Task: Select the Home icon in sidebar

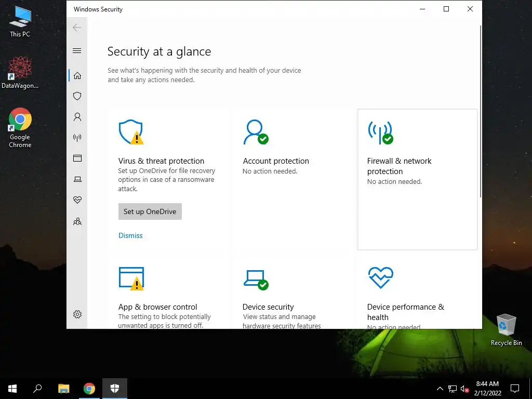Action: point(77,75)
